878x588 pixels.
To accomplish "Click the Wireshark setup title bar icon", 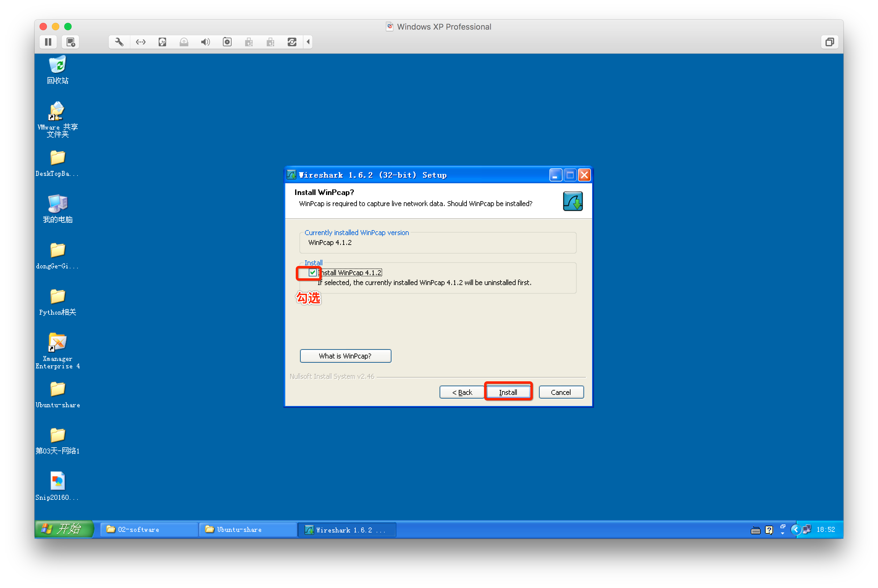I will pyautogui.click(x=291, y=175).
